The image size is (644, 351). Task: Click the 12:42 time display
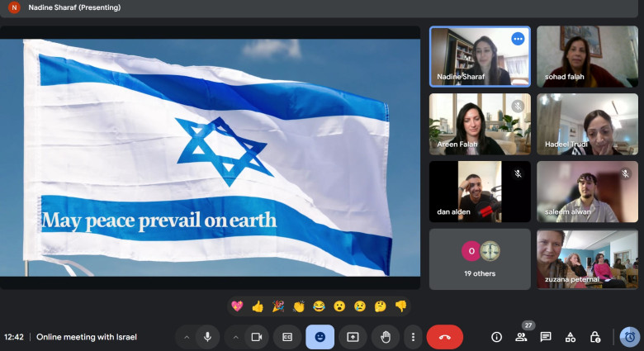click(x=14, y=337)
